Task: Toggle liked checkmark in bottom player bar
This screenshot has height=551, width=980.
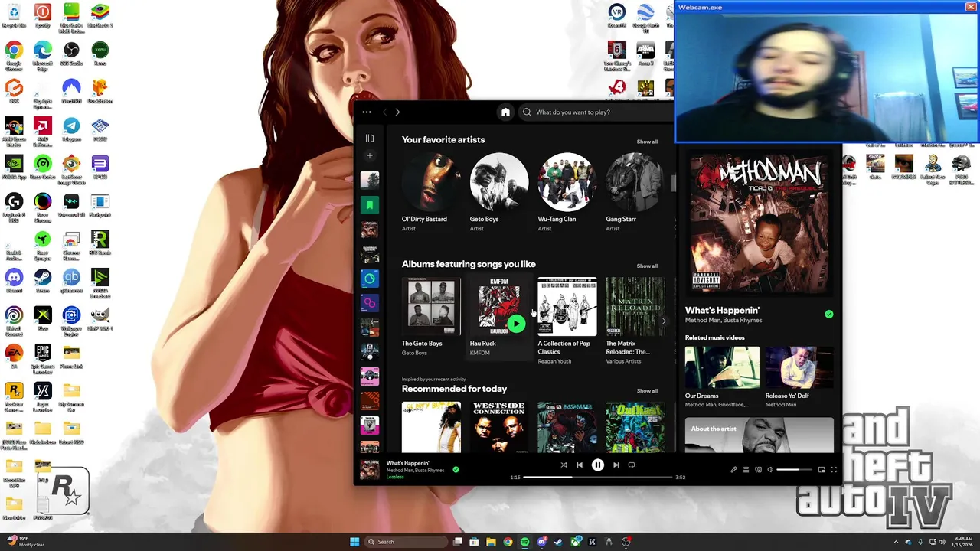Action: pyautogui.click(x=456, y=469)
